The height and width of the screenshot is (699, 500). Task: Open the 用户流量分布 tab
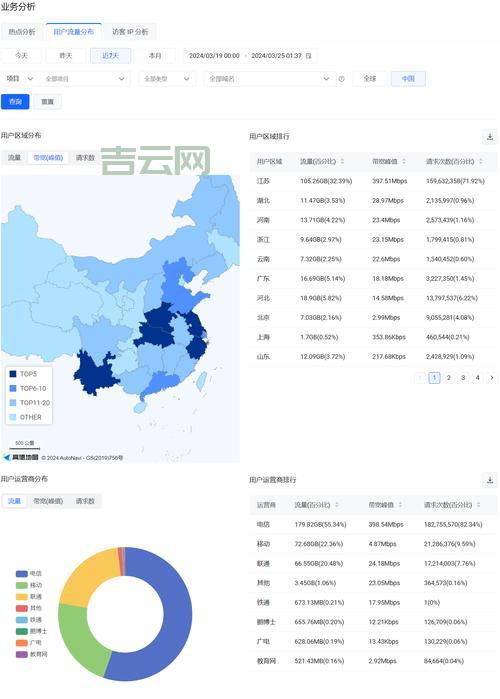coord(74,32)
